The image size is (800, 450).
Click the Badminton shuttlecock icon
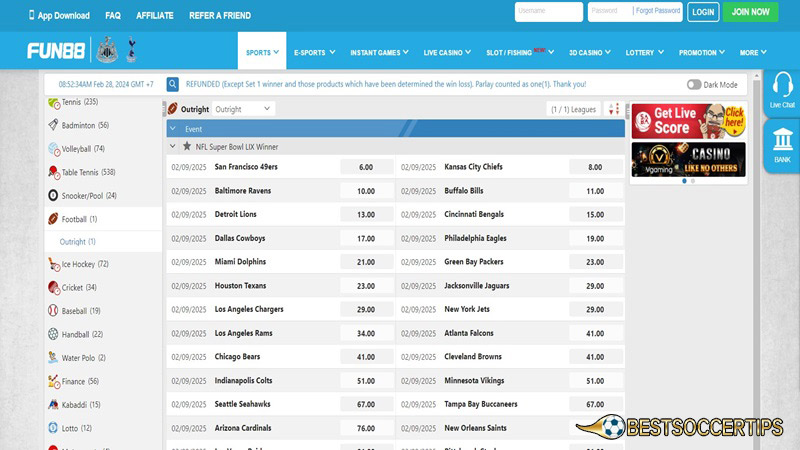click(53, 124)
